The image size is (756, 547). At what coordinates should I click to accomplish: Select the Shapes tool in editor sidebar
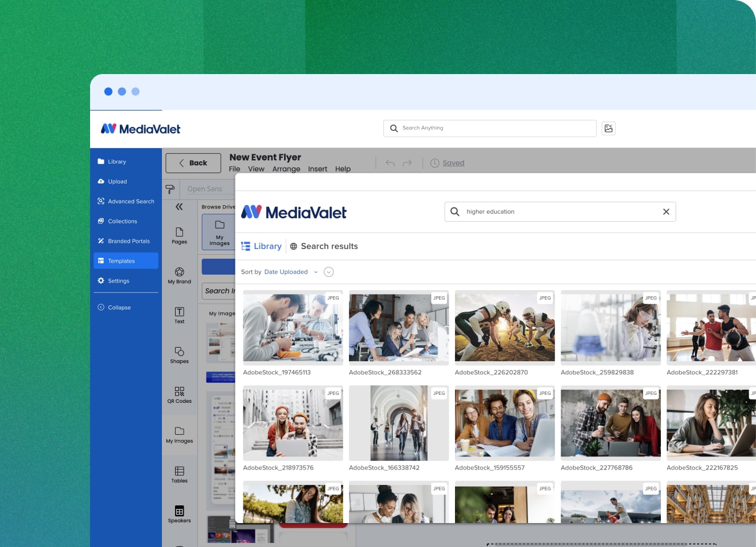[x=179, y=354]
